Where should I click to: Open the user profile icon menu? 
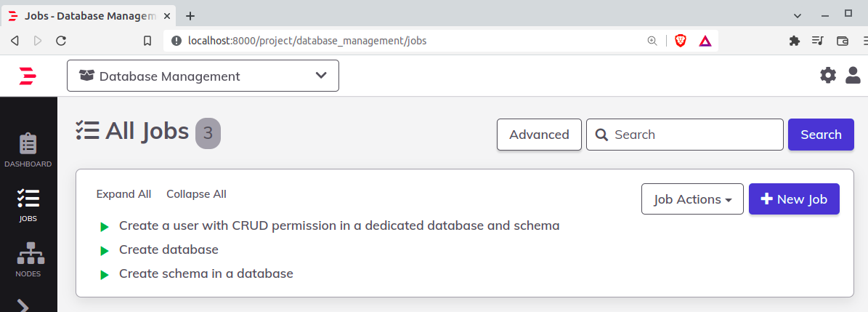click(853, 75)
